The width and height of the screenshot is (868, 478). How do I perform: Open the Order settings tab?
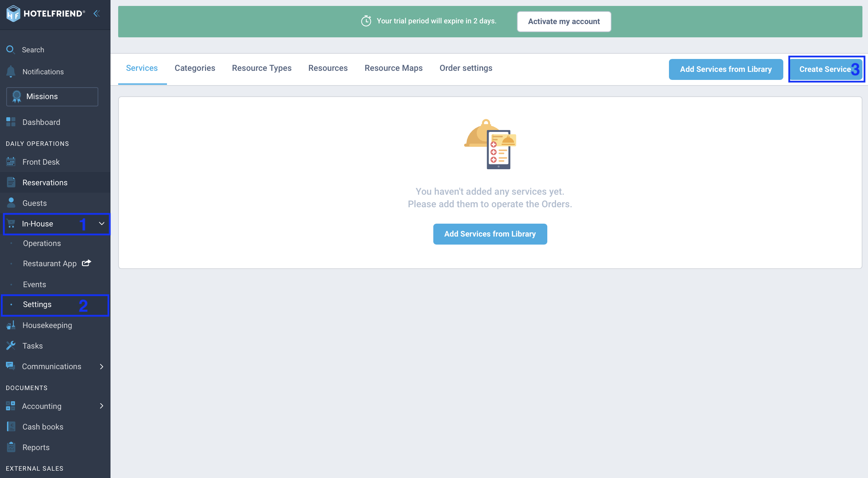[x=466, y=68]
